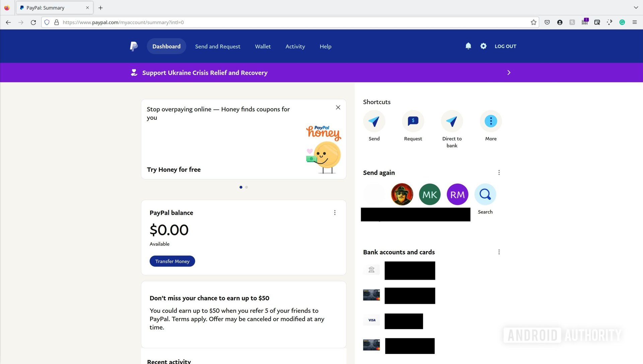
Task: Click Transfer Money button on balance card
Action: pyautogui.click(x=172, y=261)
